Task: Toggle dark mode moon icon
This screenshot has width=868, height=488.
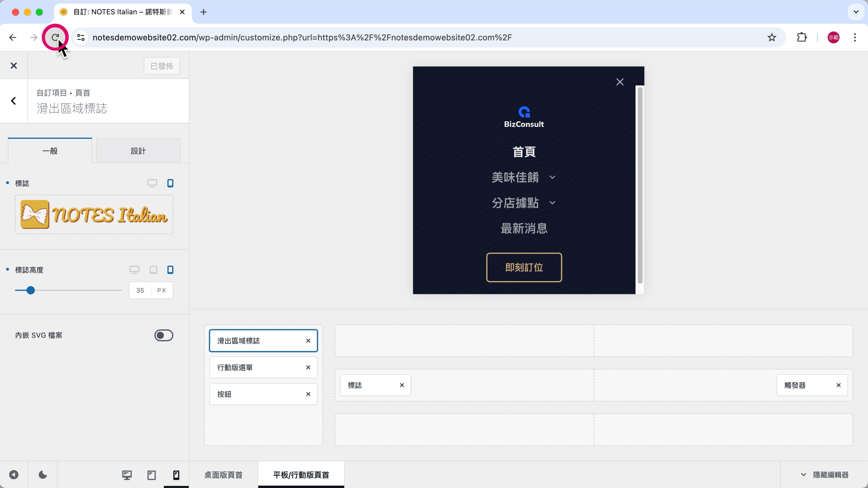Action: coord(43,475)
